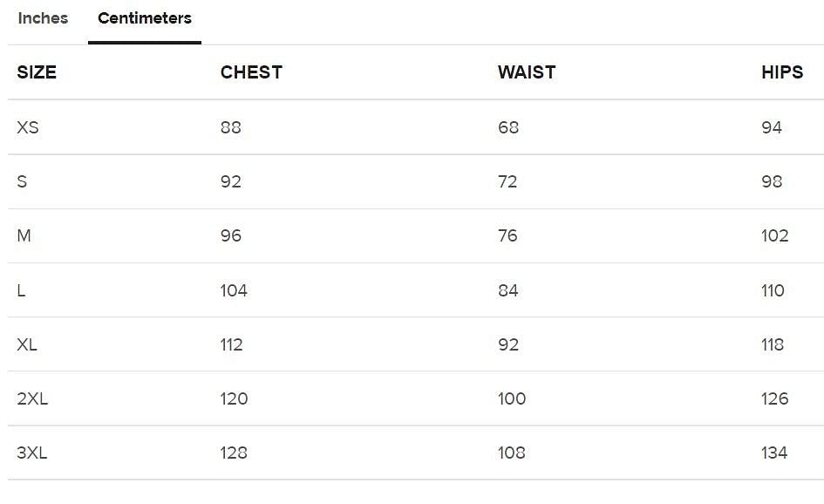Click chest value 88 for XS
This screenshot has height=504, width=824.
(x=231, y=127)
